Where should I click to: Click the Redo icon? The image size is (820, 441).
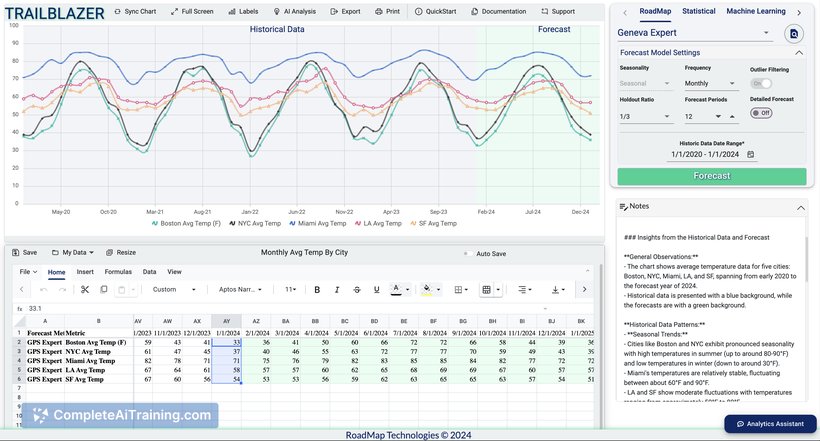point(62,290)
